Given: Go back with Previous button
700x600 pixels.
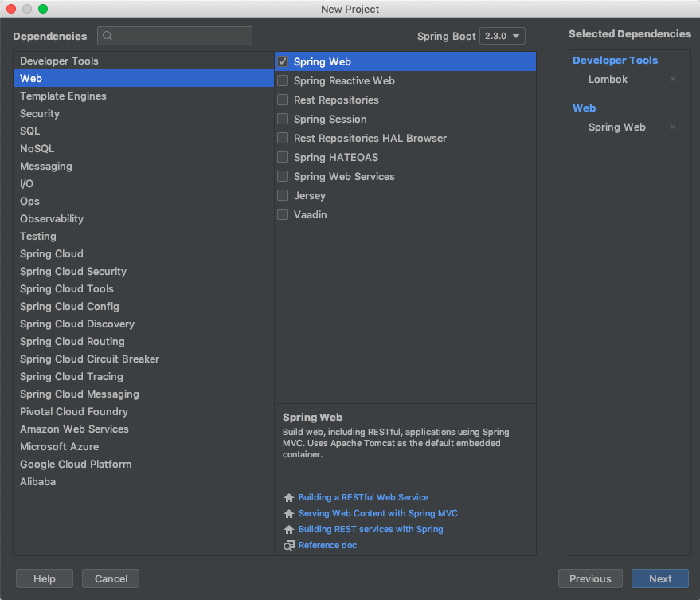Looking at the screenshot, I should pyautogui.click(x=590, y=578).
